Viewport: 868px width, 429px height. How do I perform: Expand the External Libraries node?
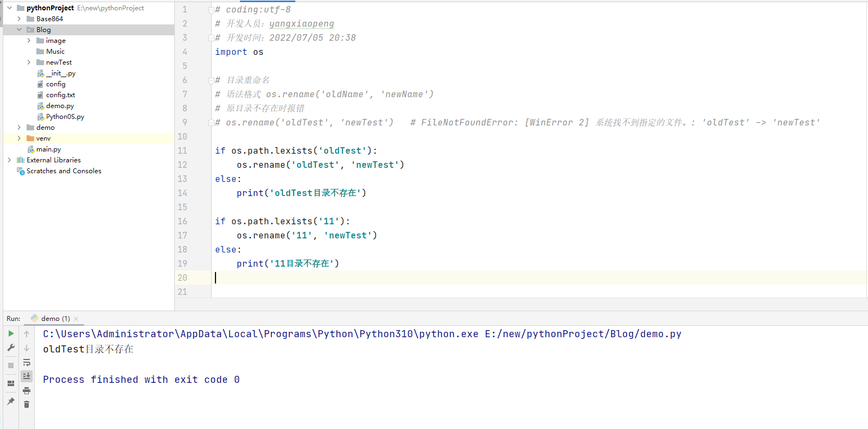click(9, 160)
